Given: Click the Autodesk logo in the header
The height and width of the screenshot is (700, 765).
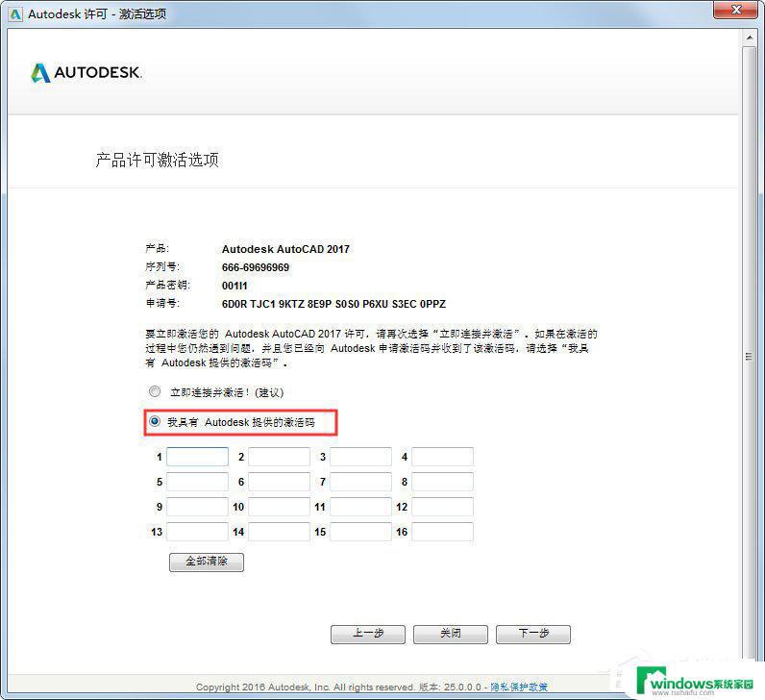Looking at the screenshot, I should (x=86, y=73).
